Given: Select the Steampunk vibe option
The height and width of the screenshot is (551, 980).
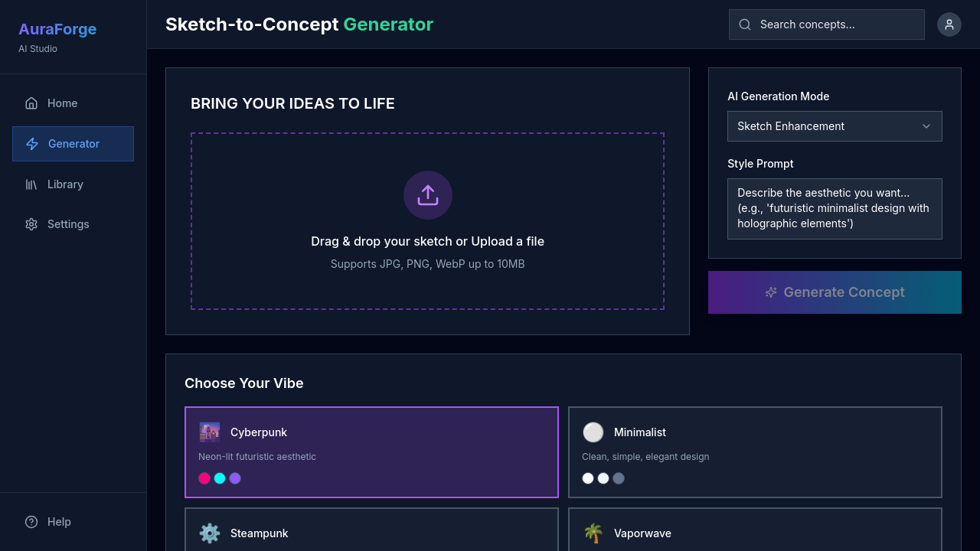Looking at the screenshot, I should click(x=371, y=533).
